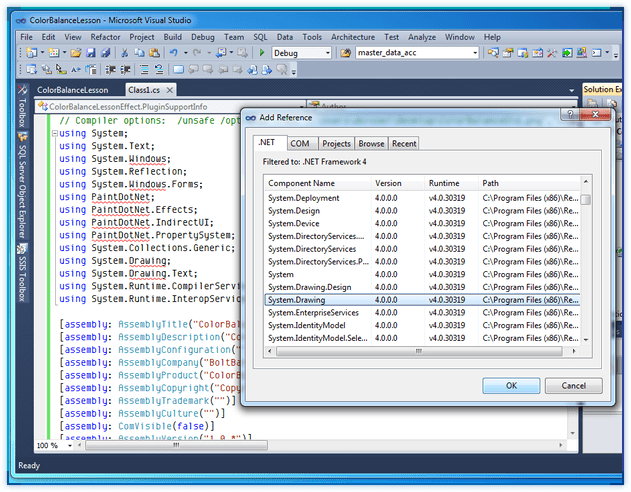Undo the last action with the blue arrow

(173, 53)
